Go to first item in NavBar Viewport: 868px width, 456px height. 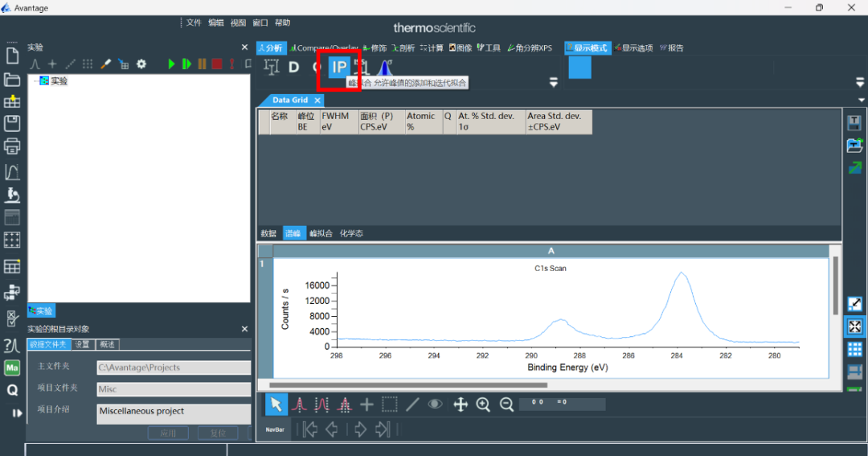coord(310,429)
